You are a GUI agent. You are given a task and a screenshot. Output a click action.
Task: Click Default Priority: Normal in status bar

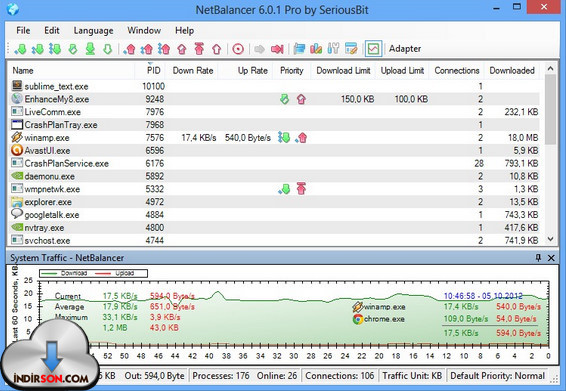coord(497,376)
